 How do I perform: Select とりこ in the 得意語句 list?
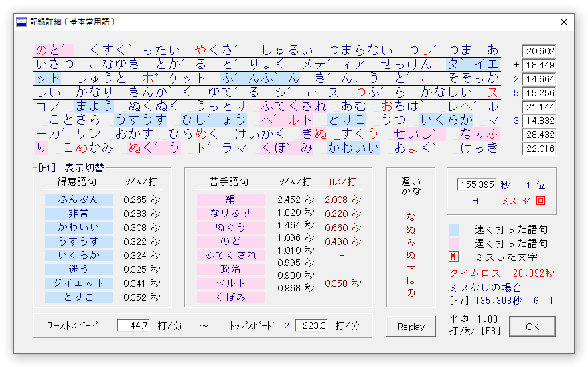(79, 297)
